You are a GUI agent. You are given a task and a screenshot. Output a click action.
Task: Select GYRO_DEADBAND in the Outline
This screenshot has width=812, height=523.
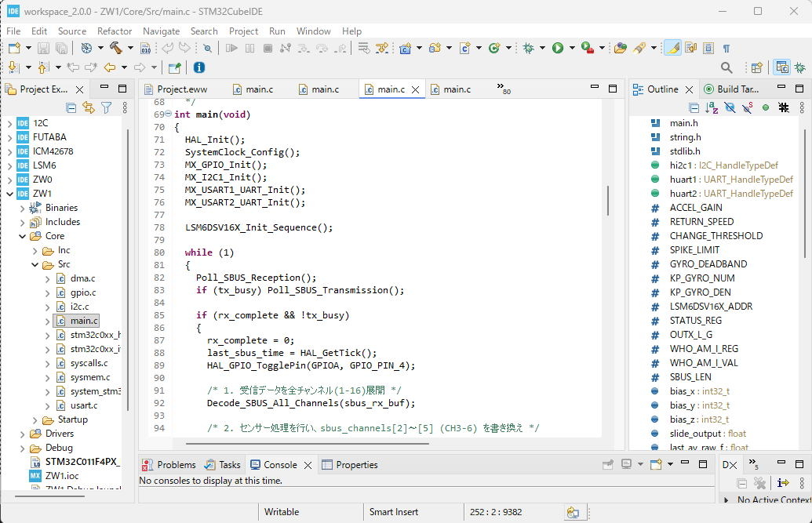coord(708,264)
